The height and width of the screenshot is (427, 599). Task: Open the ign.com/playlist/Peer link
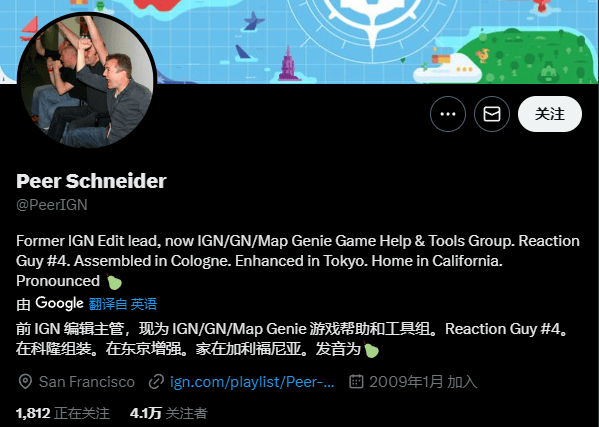(252, 382)
